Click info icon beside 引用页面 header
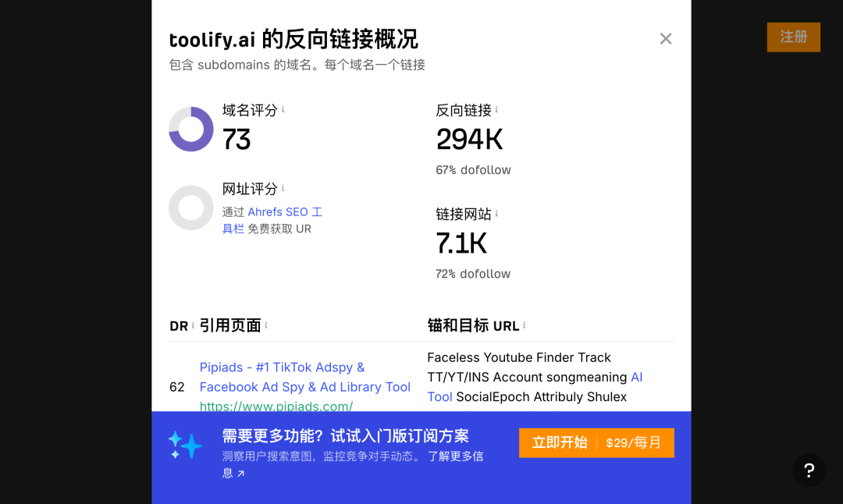843x504 pixels. coord(266,325)
